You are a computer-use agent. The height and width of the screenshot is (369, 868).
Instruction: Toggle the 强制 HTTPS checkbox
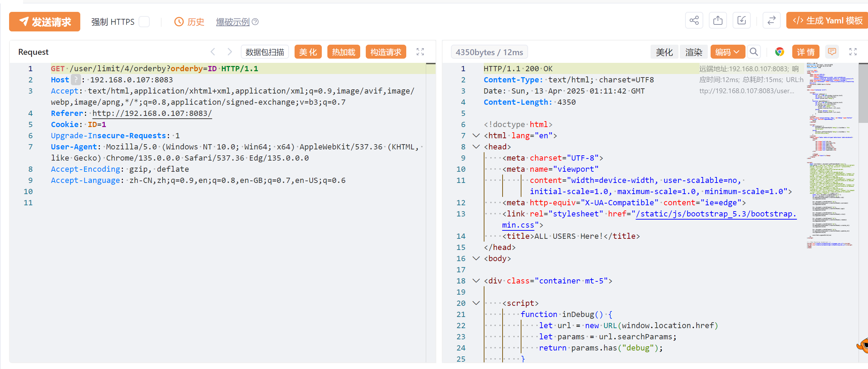click(x=144, y=22)
